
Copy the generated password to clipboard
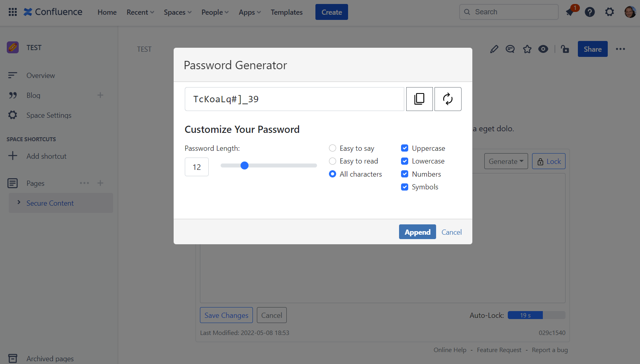tap(419, 99)
